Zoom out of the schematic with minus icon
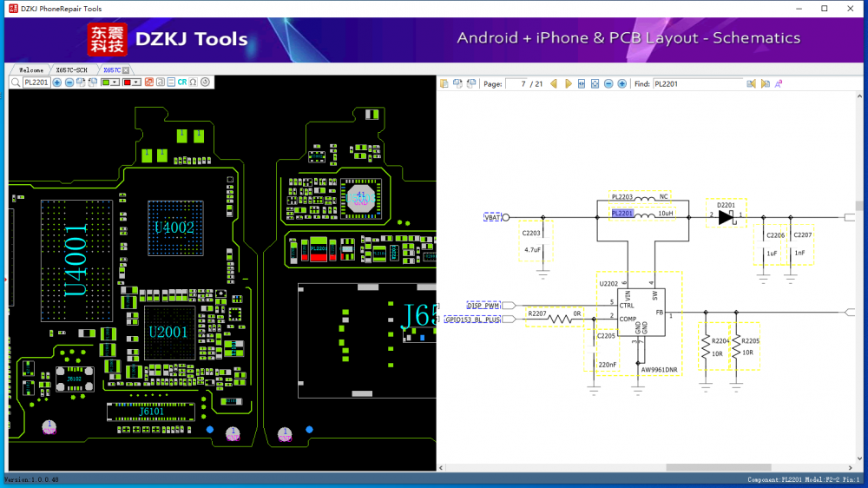Screen dimensions: 868x488 pos(608,84)
